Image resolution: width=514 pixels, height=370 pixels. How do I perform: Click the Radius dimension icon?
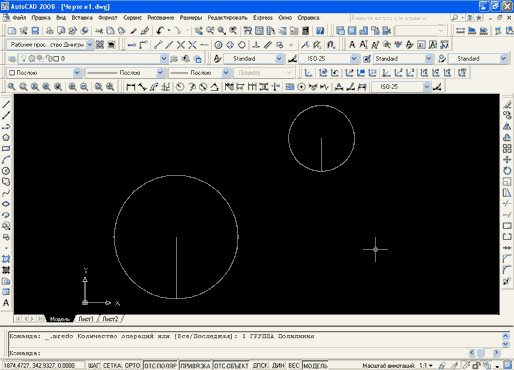click(180, 87)
